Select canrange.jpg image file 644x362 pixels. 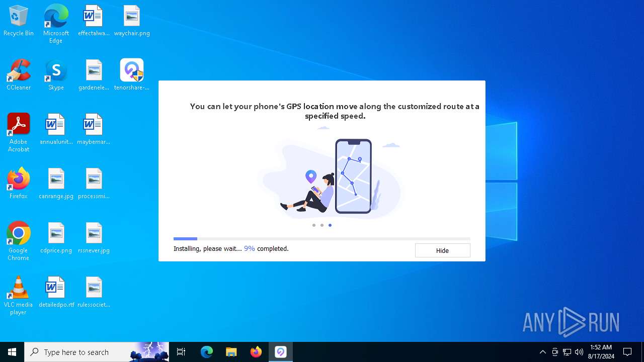click(56, 184)
